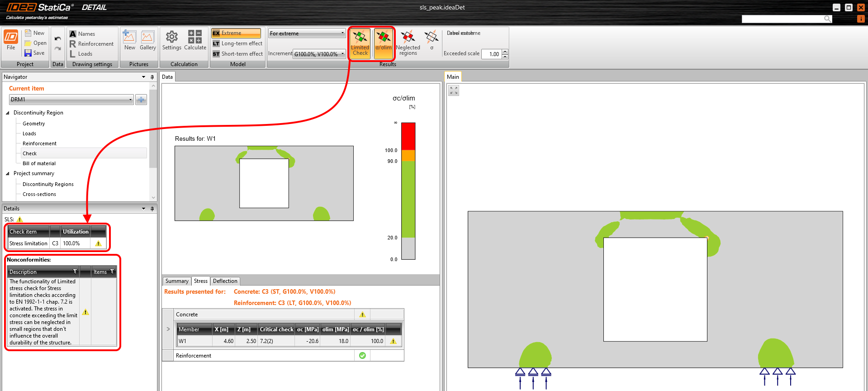The width and height of the screenshot is (868, 391).
Task: Select the Extreme model option
Action: click(236, 33)
